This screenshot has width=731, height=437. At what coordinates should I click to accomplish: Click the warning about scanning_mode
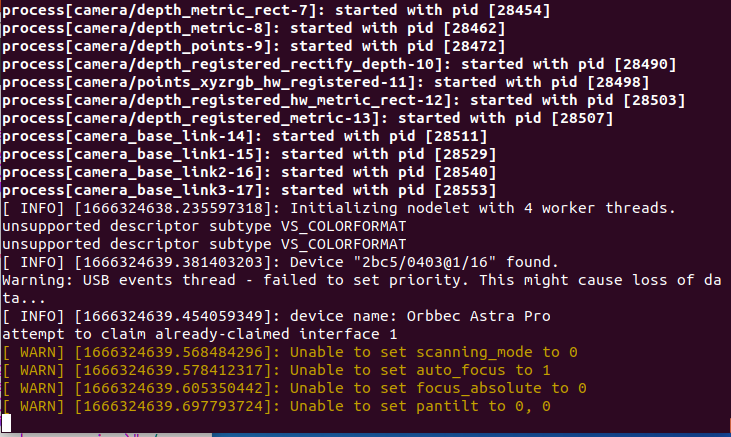click(290, 352)
